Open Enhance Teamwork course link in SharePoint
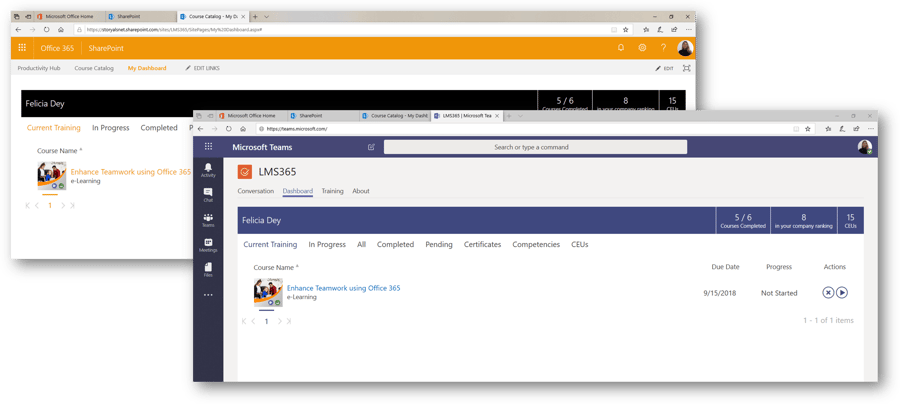900x404 pixels. 131,172
